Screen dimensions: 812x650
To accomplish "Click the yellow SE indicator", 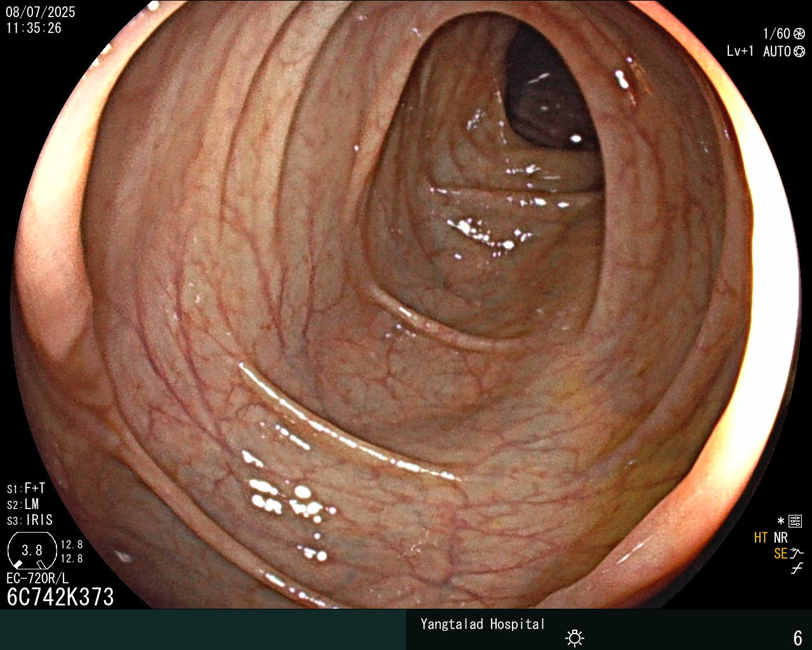I will click(780, 554).
